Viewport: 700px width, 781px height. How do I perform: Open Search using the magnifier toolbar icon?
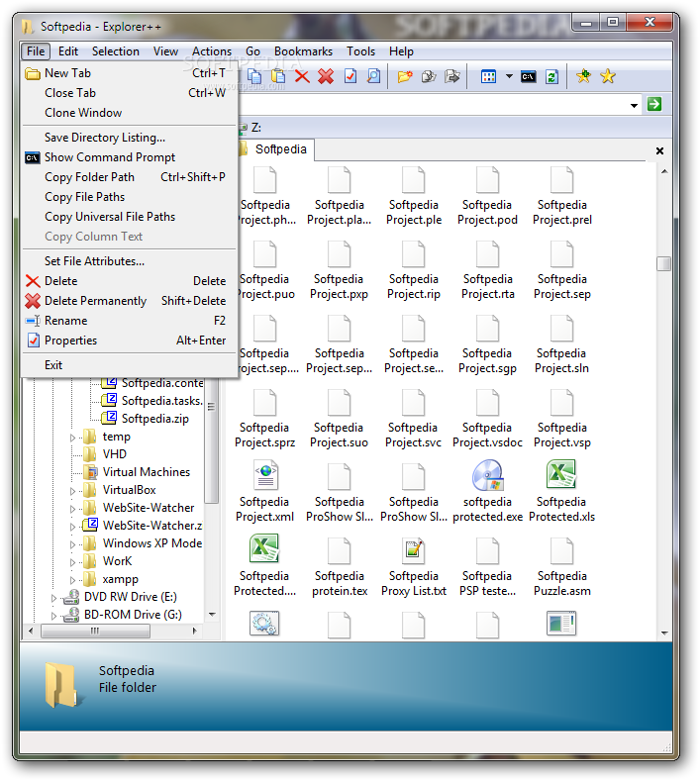(x=373, y=76)
